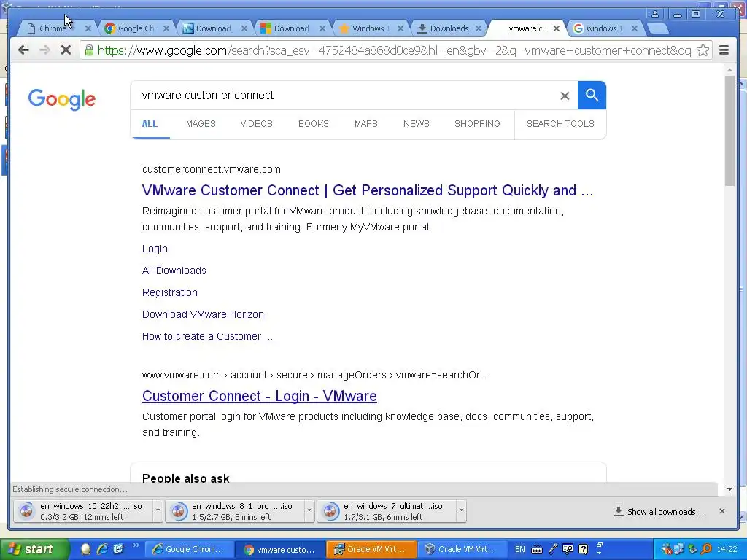Image resolution: width=747 pixels, height=560 pixels.
Task: Expand quick launch overflow chevron
Action: [136, 545]
